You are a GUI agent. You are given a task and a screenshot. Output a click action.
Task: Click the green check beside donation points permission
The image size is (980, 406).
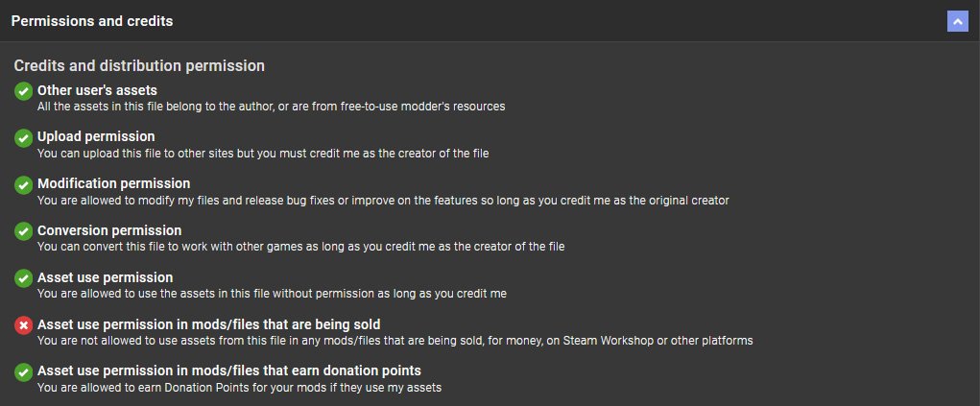click(x=23, y=371)
